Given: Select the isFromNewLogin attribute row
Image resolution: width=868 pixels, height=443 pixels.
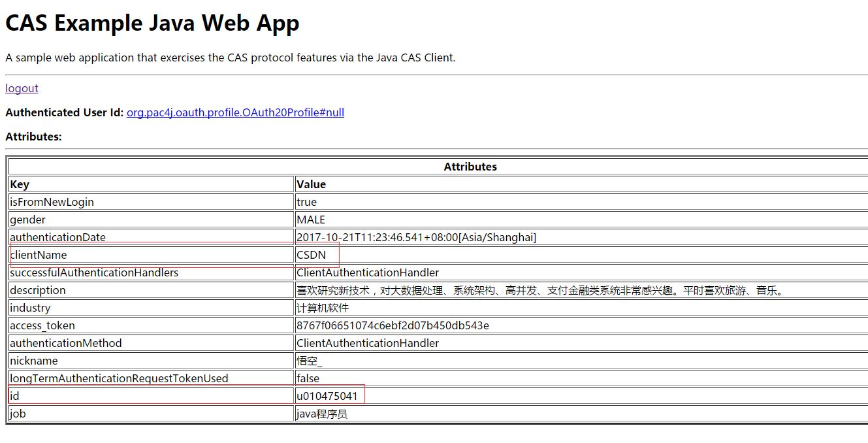Looking at the screenshot, I should click(x=51, y=201).
